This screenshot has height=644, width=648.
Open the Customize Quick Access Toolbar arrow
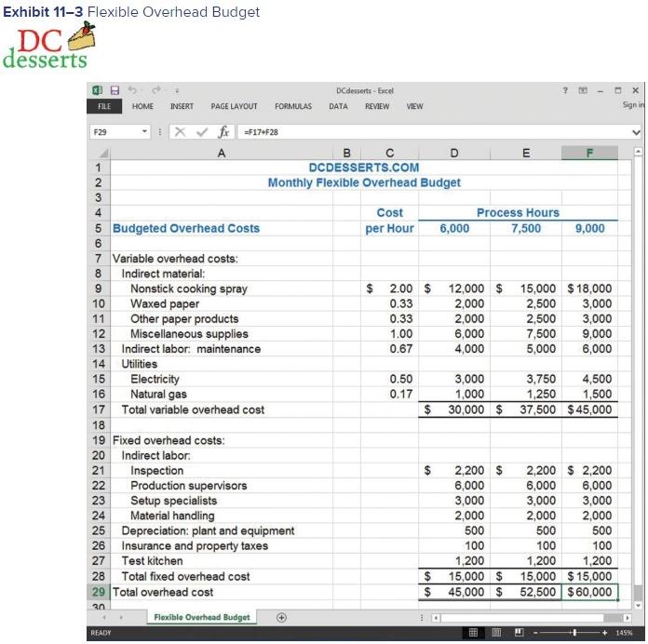click(x=177, y=90)
